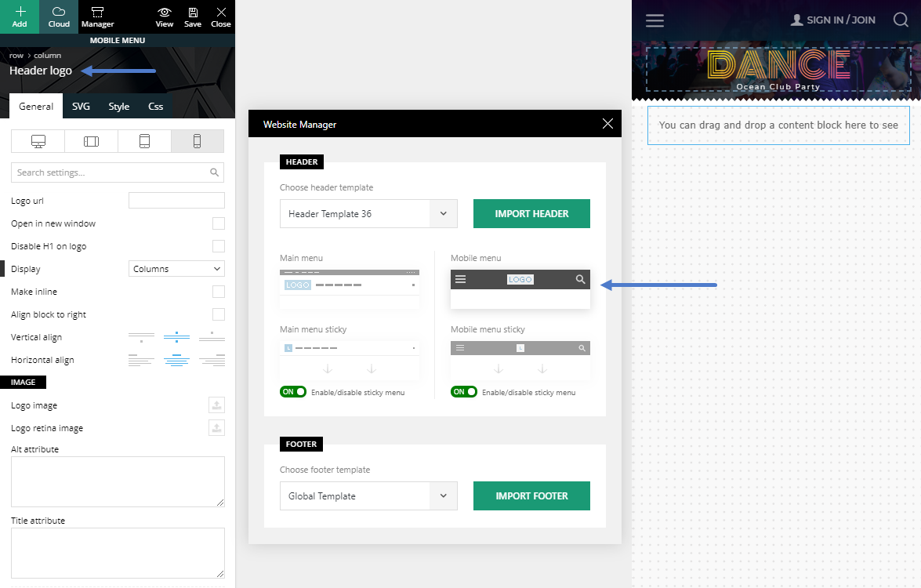Select the Mobile menu thumbnail

[x=520, y=289]
